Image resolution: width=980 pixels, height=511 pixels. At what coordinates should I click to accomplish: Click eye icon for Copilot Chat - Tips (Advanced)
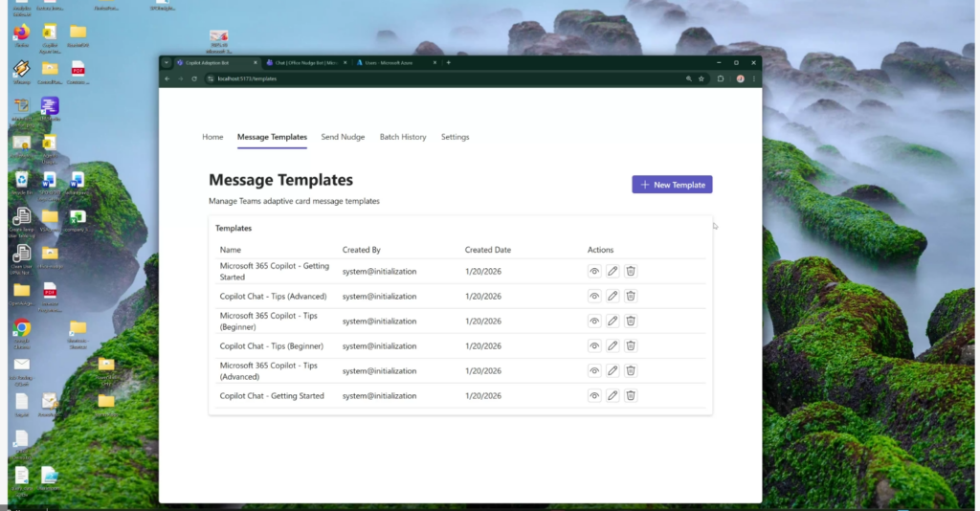click(594, 297)
